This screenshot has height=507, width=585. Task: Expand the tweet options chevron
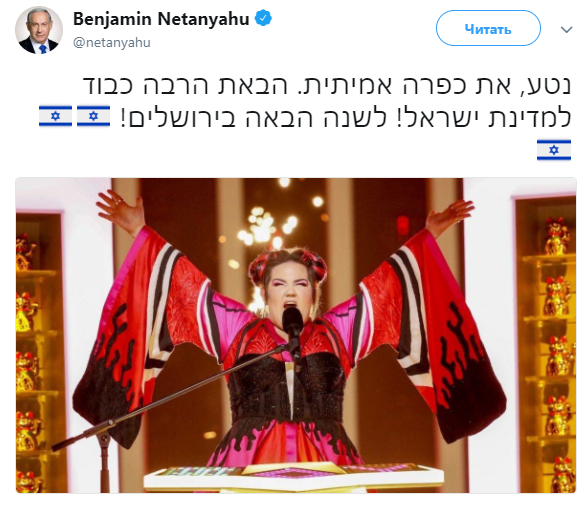566,29
